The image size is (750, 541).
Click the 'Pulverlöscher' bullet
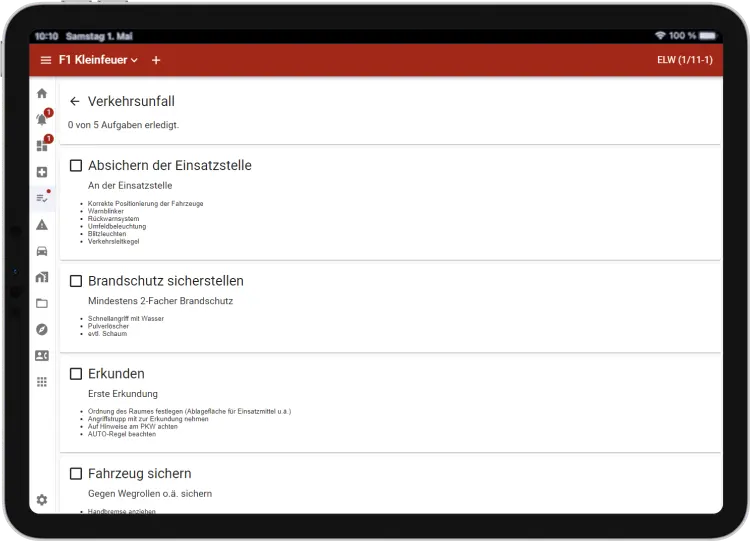[109, 326]
